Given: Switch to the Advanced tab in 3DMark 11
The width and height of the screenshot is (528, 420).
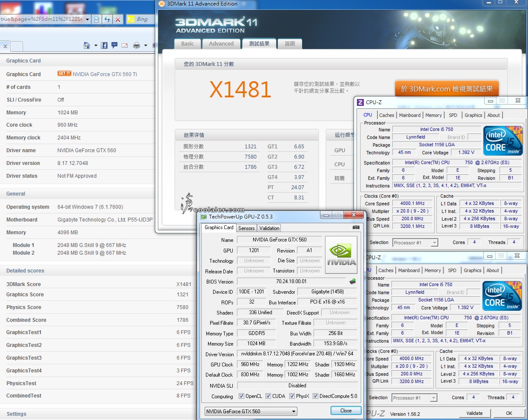Looking at the screenshot, I should (x=221, y=44).
